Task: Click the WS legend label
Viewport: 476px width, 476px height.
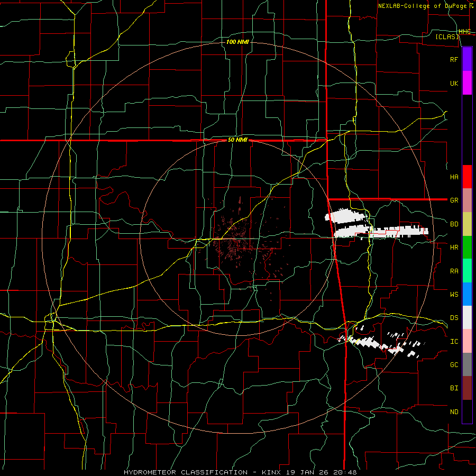Action: [x=454, y=295]
